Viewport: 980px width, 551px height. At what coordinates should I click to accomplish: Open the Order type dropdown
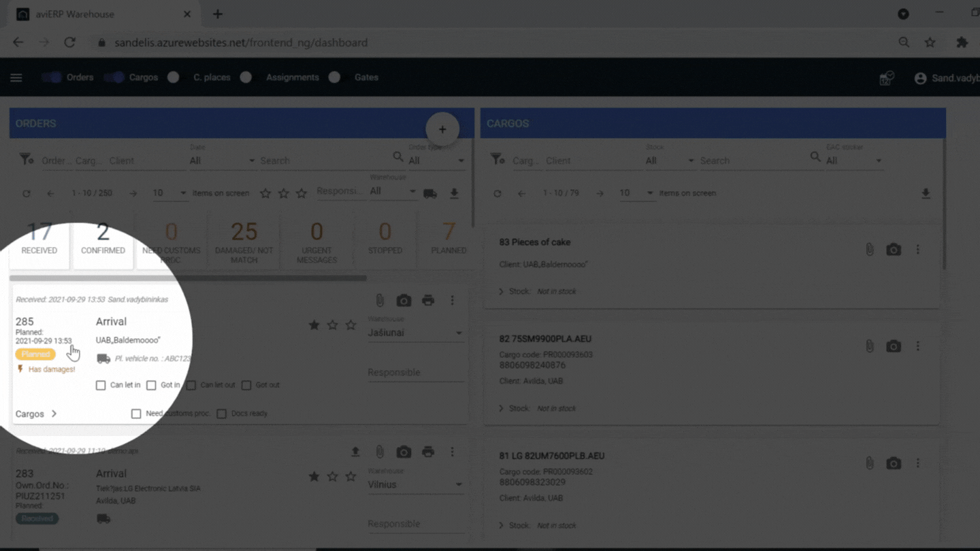tap(436, 161)
